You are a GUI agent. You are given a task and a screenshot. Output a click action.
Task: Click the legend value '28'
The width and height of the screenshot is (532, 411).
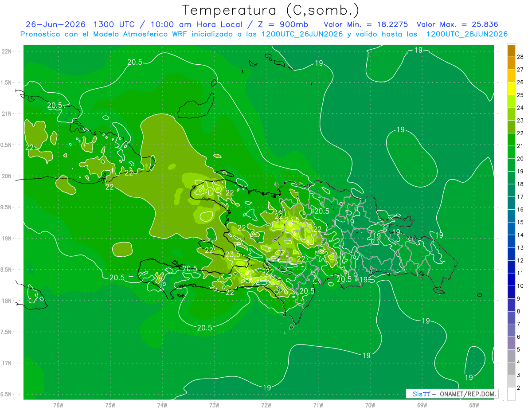click(x=520, y=56)
